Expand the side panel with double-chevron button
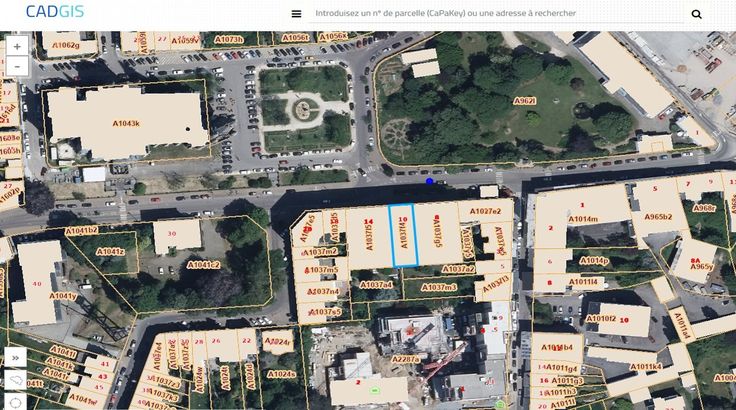 pyautogui.click(x=16, y=357)
